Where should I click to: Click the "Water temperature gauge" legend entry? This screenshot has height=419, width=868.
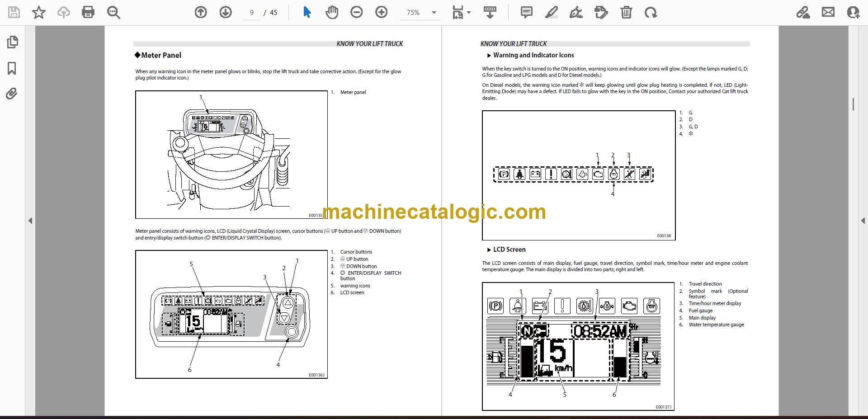pyautogui.click(x=716, y=325)
